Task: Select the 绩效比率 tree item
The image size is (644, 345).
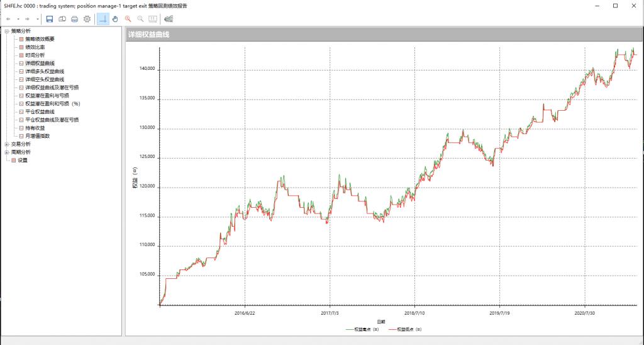Action: tap(35, 47)
